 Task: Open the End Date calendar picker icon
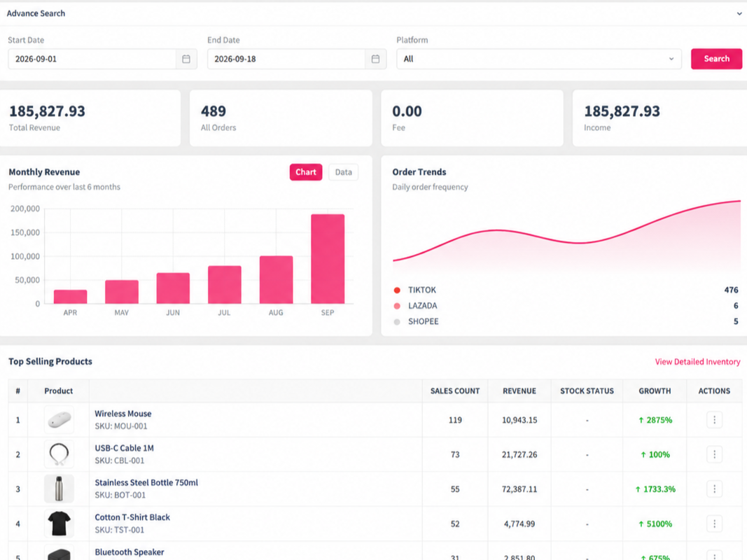(x=375, y=59)
